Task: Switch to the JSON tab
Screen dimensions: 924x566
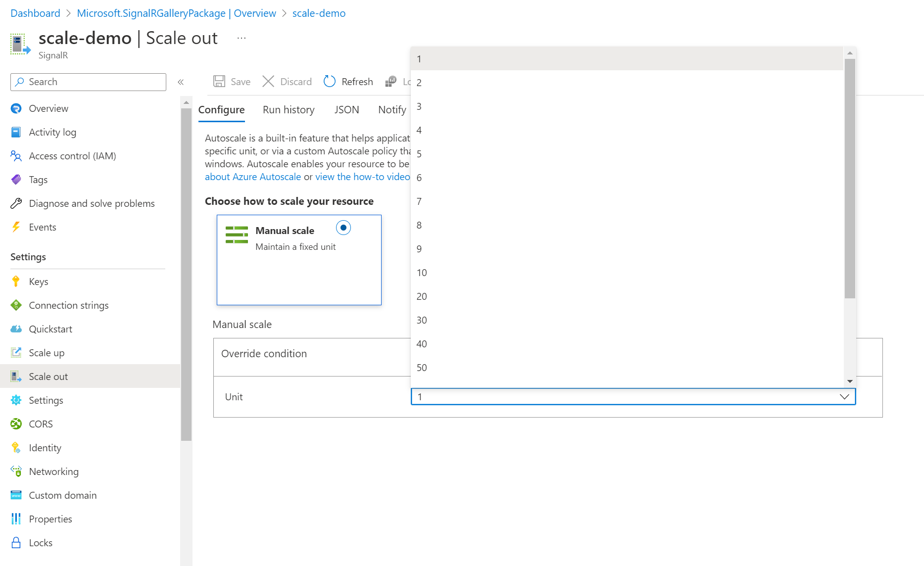Action: tap(346, 109)
